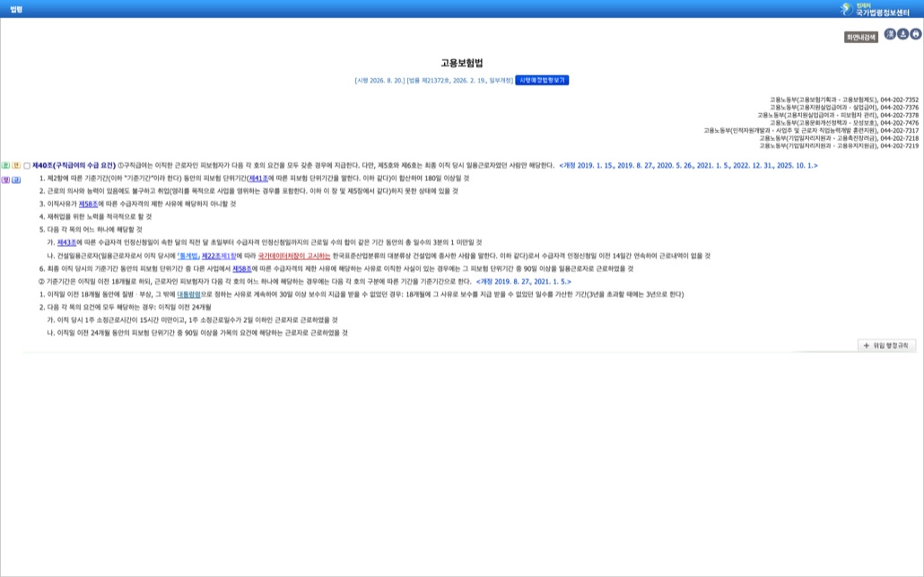The image size is (924, 577).
Task: Click the printer icon
Action: coord(916,34)
